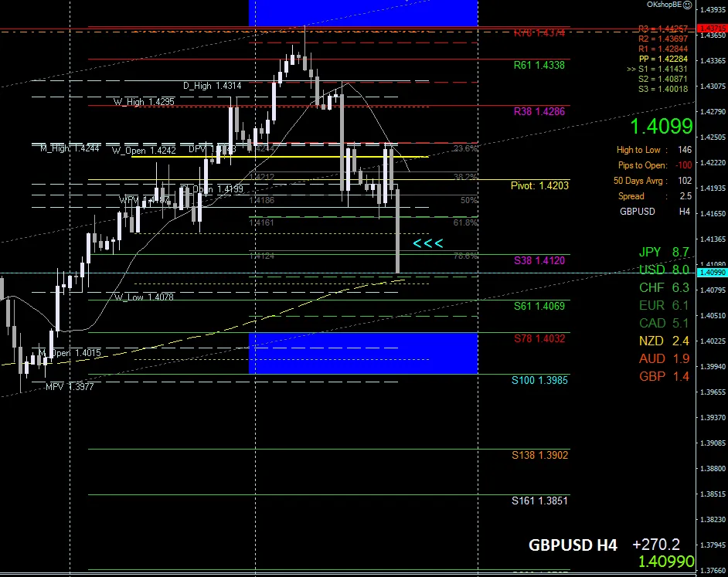Select the 78.6% Fibonacci level label
The height and width of the screenshot is (577, 728).
coord(465,256)
